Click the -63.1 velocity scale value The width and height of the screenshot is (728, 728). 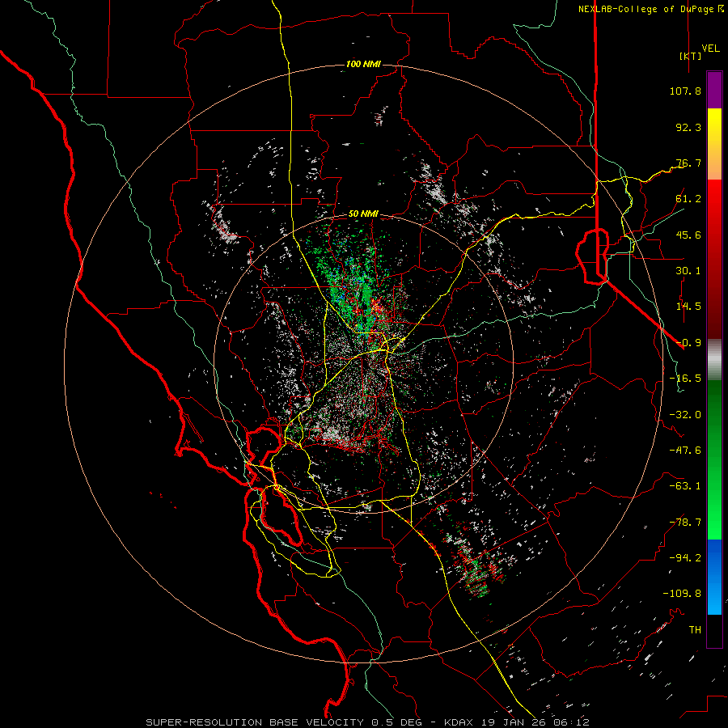685,486
